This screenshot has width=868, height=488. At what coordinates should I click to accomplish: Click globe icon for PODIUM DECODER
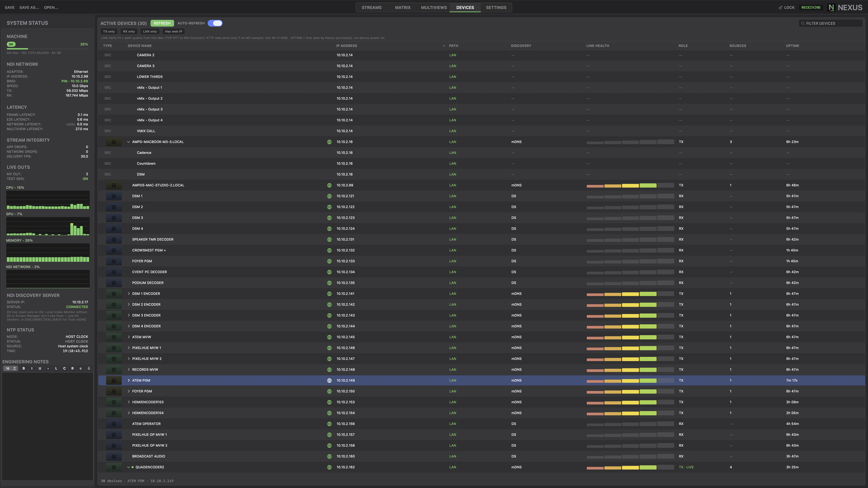tap(329, 283)
